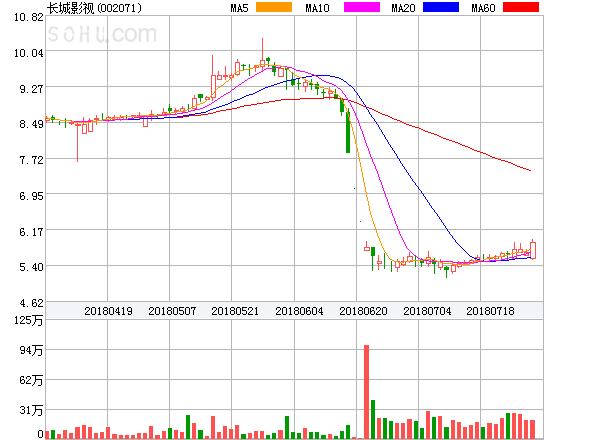Click the 10.04 price axis label
This screenshot has width=600, height=440.
click(29, 53)
